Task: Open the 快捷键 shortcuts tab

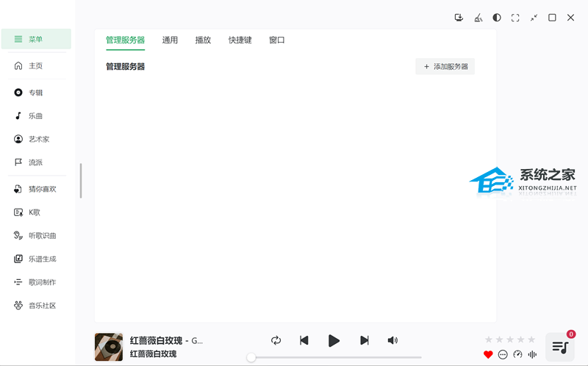Action: click(240, 40)
